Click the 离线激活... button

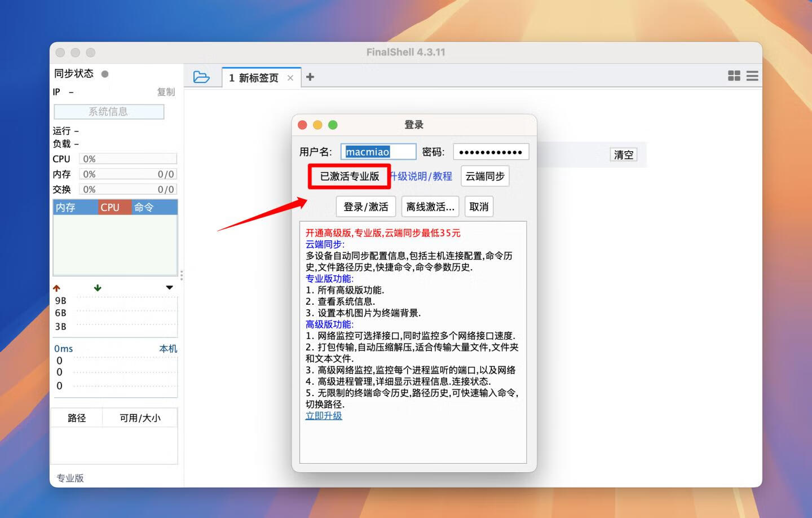(x=430, y=207)
